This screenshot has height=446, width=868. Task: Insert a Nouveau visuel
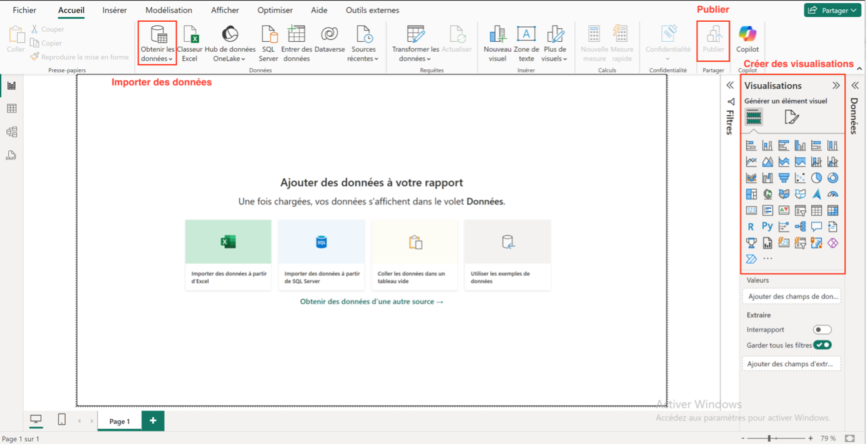[498, 44]
